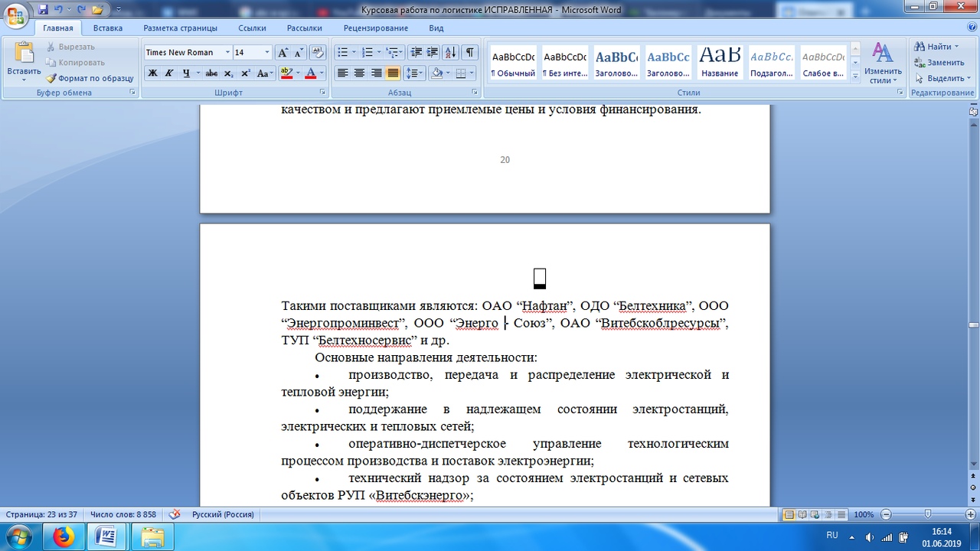Click the numbered list icon

tap(367, 53)
